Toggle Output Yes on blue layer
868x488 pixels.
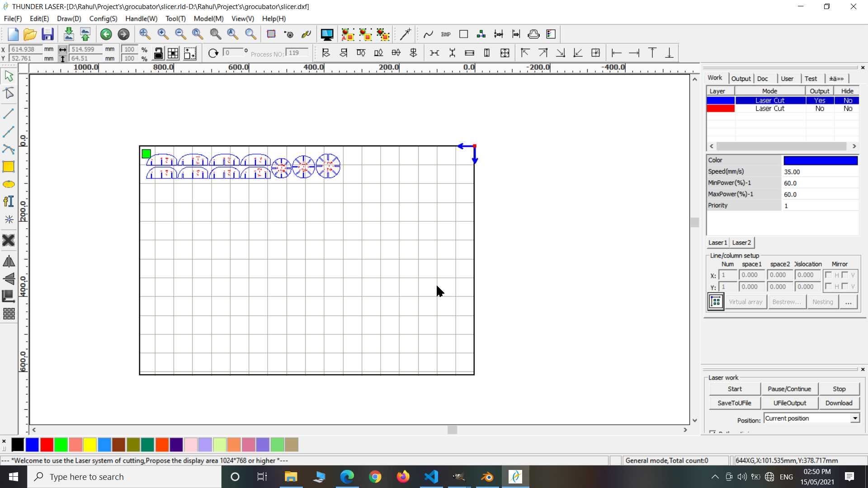point(820,100)
